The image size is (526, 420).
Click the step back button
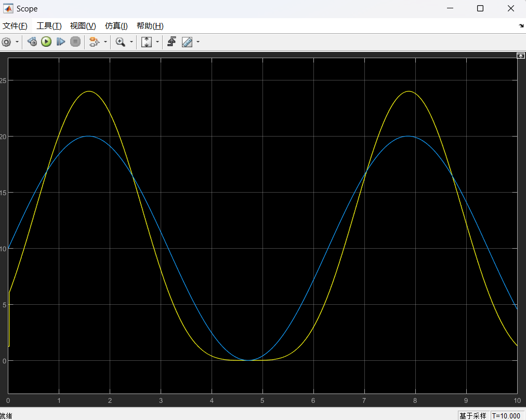click(x=32, y=42)
